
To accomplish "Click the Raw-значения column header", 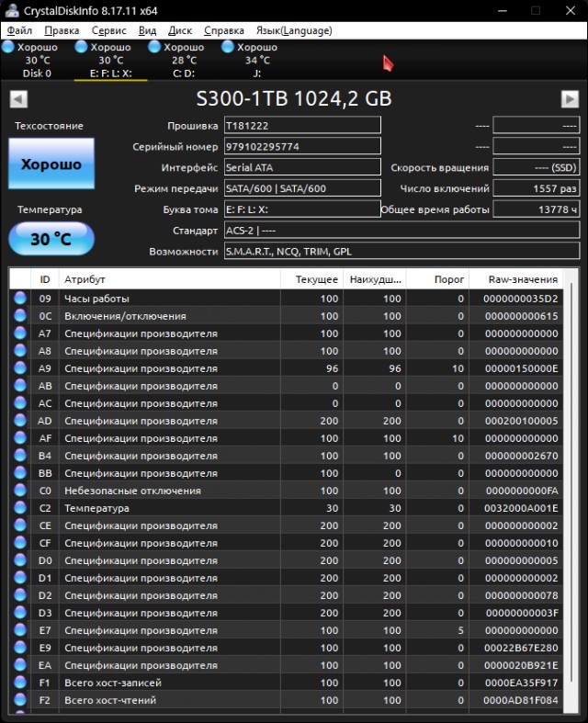I will [515, 279].
